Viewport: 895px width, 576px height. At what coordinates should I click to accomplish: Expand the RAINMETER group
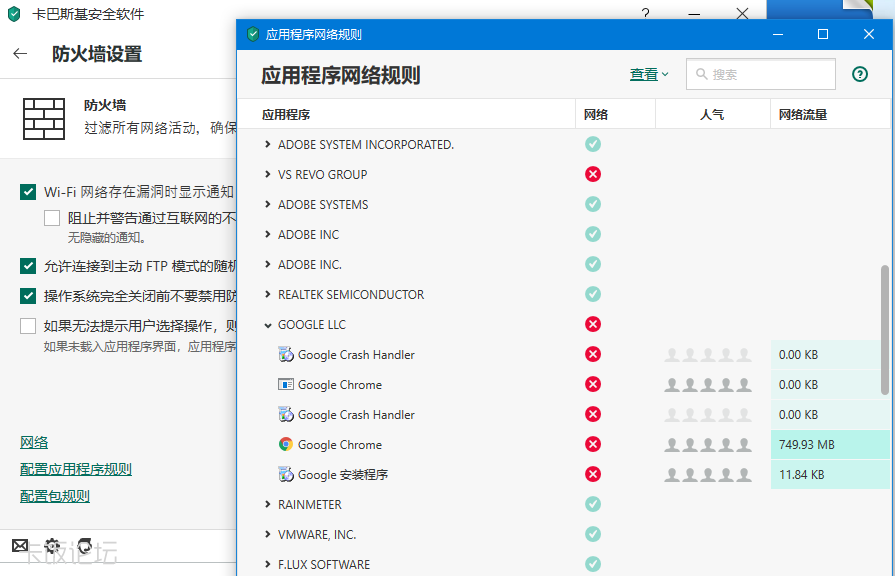point(267,504)
